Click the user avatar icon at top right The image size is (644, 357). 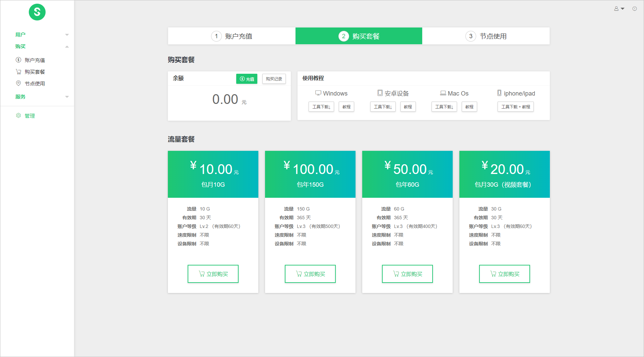(x=617, y=9)
